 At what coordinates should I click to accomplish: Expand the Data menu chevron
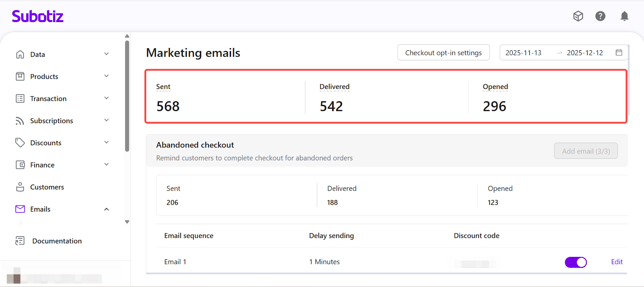pyautogui.click(x=107, y=54)
